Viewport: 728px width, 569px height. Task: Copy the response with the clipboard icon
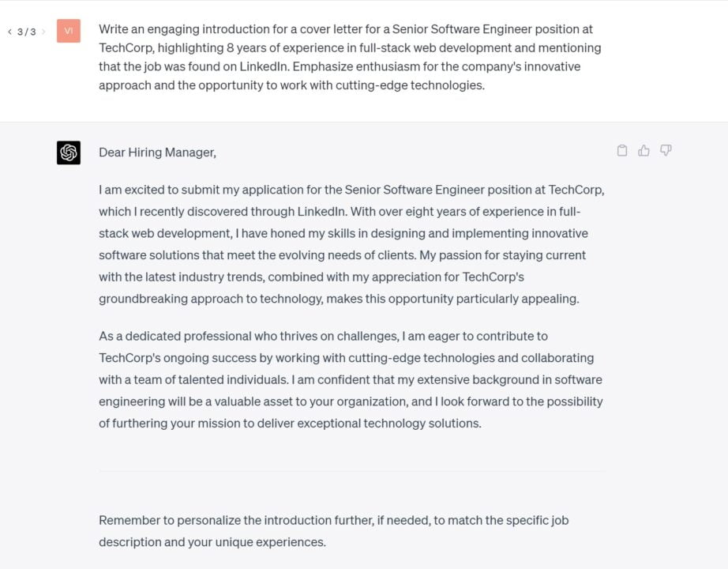point(622,151)
